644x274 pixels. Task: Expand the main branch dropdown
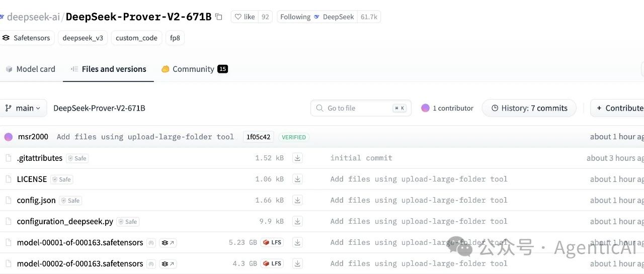(23, 108)
